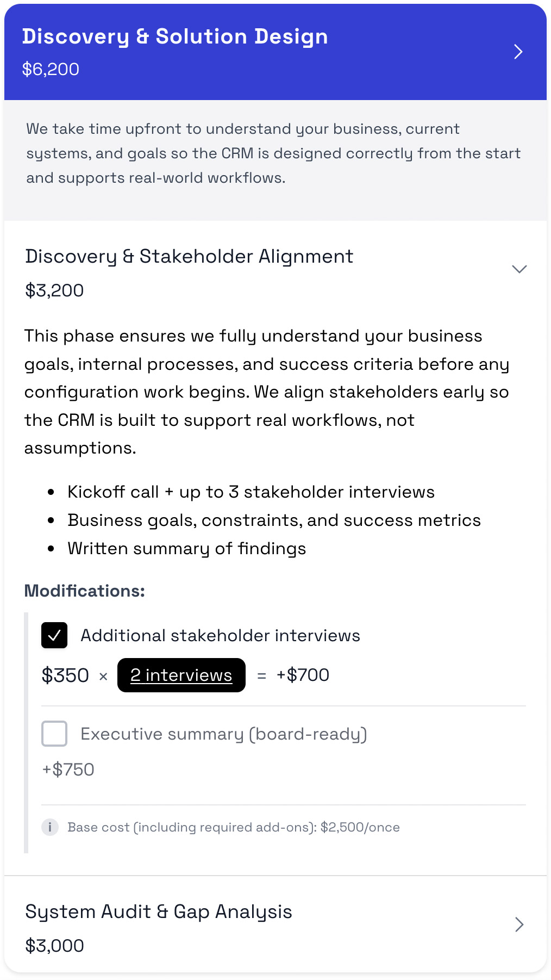Expand System Audit & Gap Analysis via right chevron
551x980 pixels.
519,925
